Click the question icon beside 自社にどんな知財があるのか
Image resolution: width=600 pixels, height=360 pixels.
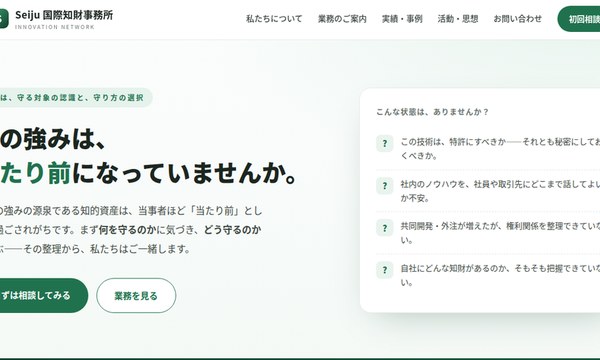coord(385,270)
